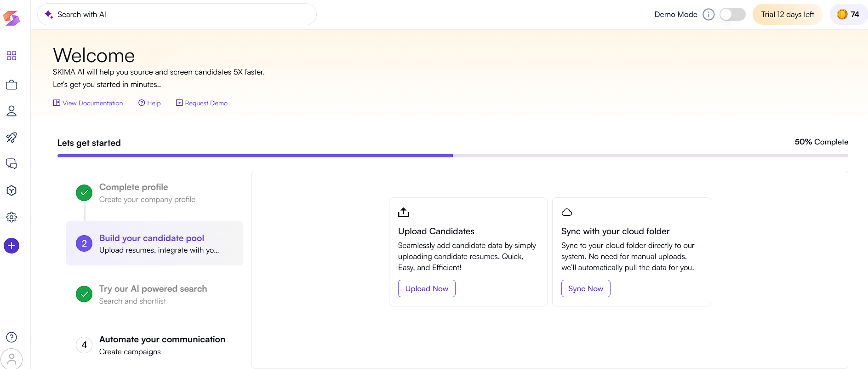The height and width of the screenshot is (369, 868).
Task: Open settings gear icon in sidebar
Action: pyautogui.click(x=11, y=217)
